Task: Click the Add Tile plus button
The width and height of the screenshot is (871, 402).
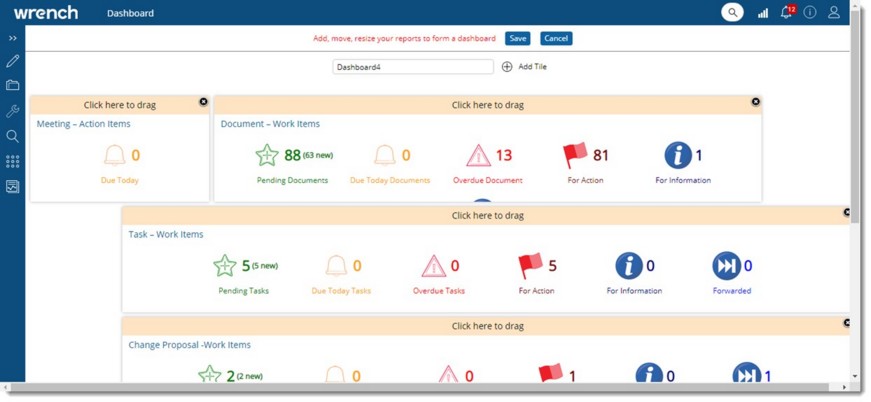Action: click(x=507, y=67)
